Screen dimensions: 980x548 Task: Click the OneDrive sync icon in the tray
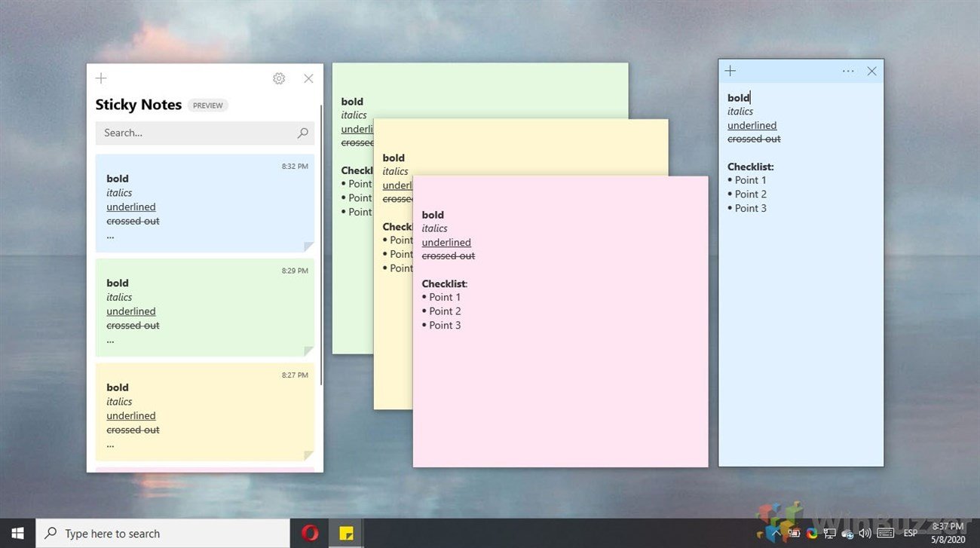(x=847, y=533)
